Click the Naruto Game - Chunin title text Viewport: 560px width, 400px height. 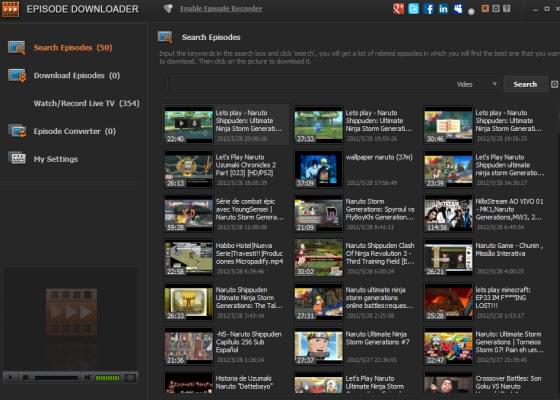point(509,250)
